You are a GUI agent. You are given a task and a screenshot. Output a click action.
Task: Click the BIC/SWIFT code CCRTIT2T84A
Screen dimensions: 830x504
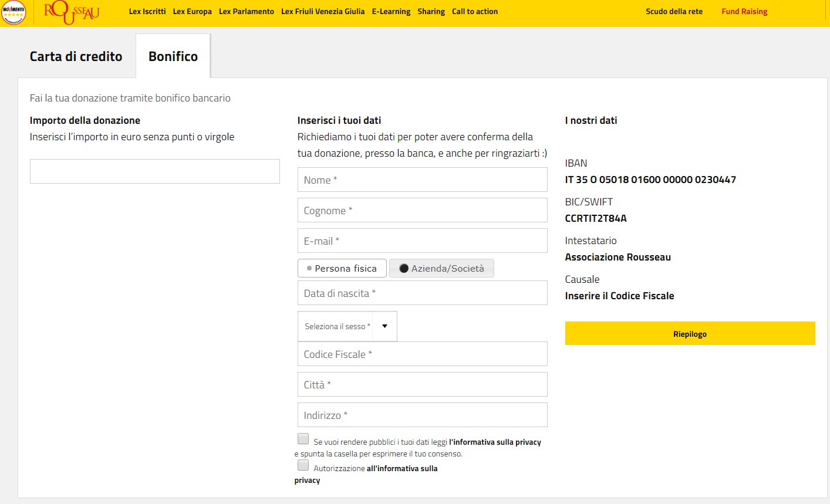[x=596, y=218]
